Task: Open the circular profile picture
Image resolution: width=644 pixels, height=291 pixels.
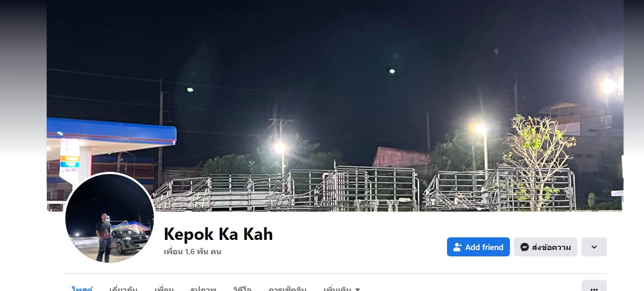Action: [110, 218]
